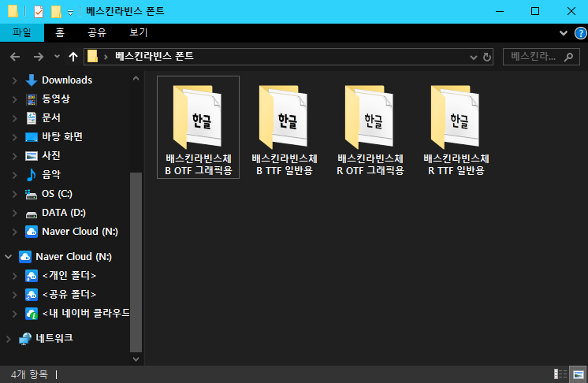Select DATA (D:) in navigation pane
588x383 pixels.
[x=64, y=213]
